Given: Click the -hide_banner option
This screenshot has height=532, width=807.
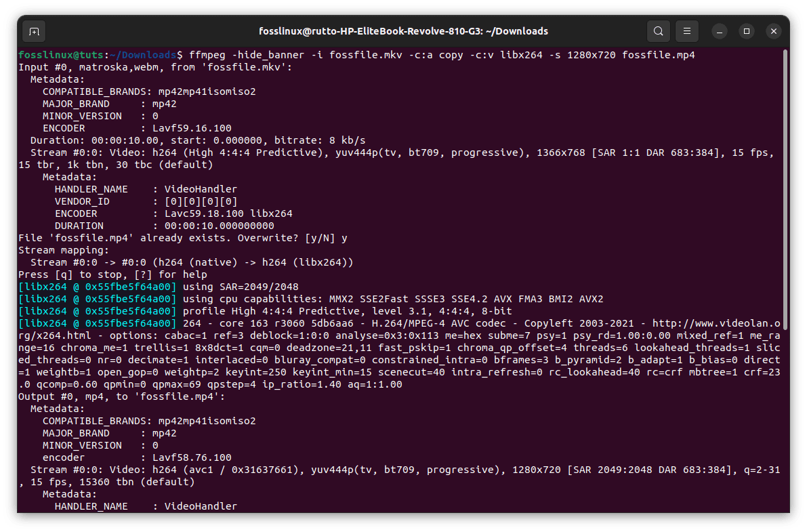Looking at the screenshot, I should coord(268,55).
